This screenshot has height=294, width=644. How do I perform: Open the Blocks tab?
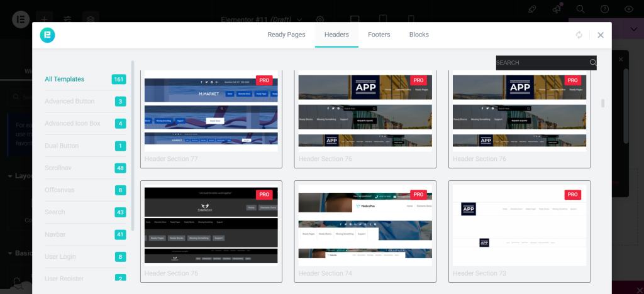(419, 35)
